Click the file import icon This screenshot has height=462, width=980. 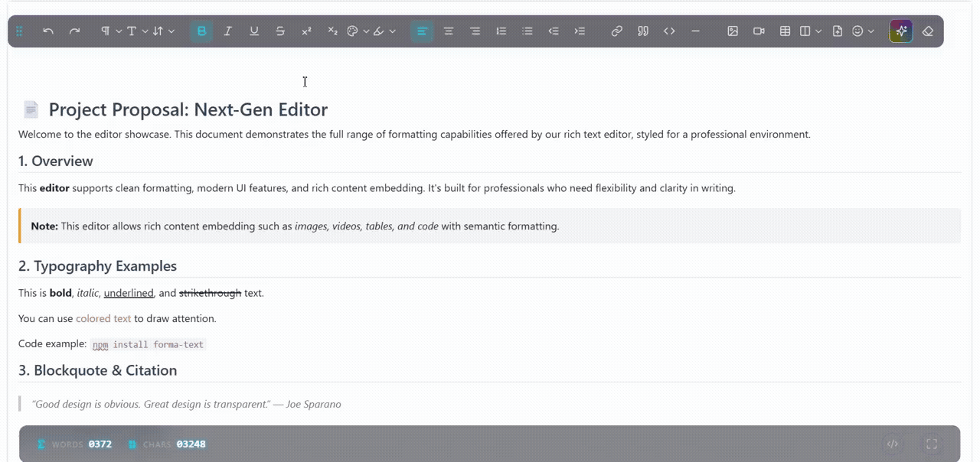pyautogui.click(x=838, y=31)
